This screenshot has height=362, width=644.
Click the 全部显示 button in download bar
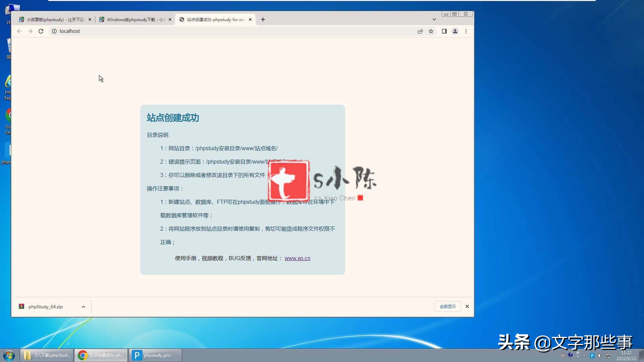447,306
